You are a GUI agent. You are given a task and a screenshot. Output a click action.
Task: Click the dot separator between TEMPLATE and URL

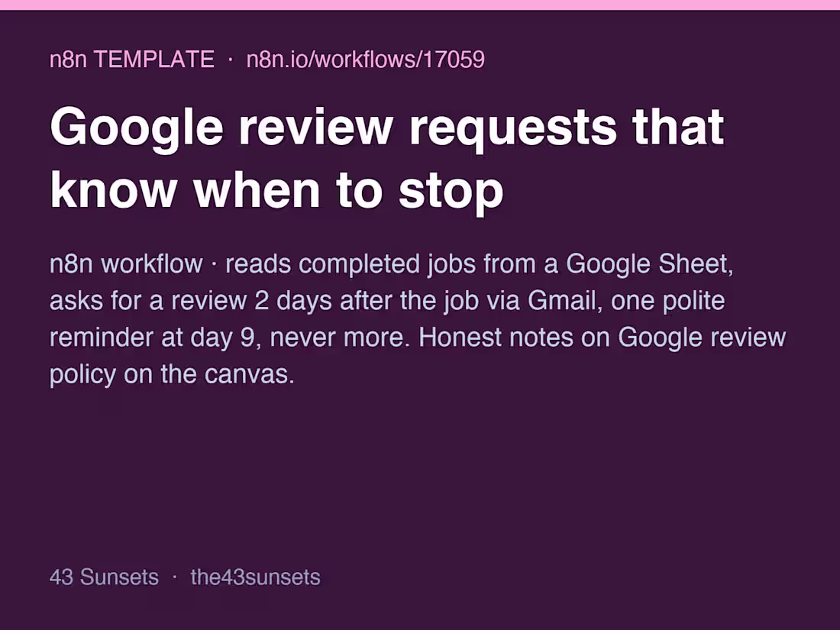[x=231, y=60]
